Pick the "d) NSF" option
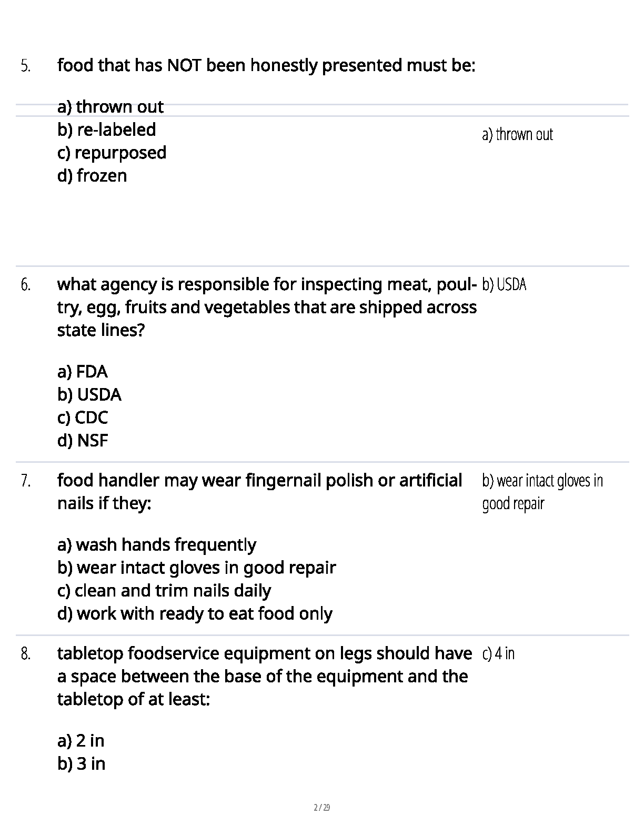This screenshot has width=644, height=834. [x=83, y=440]
